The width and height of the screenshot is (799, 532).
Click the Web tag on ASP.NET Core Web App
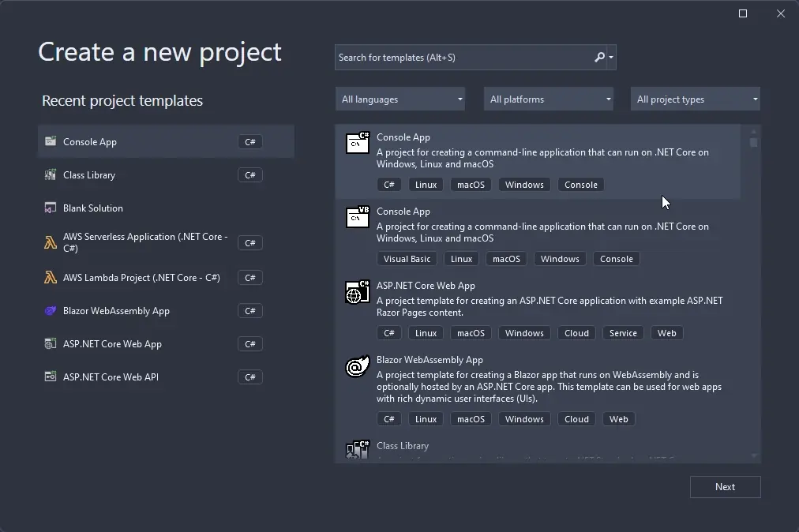click(666, 333)
